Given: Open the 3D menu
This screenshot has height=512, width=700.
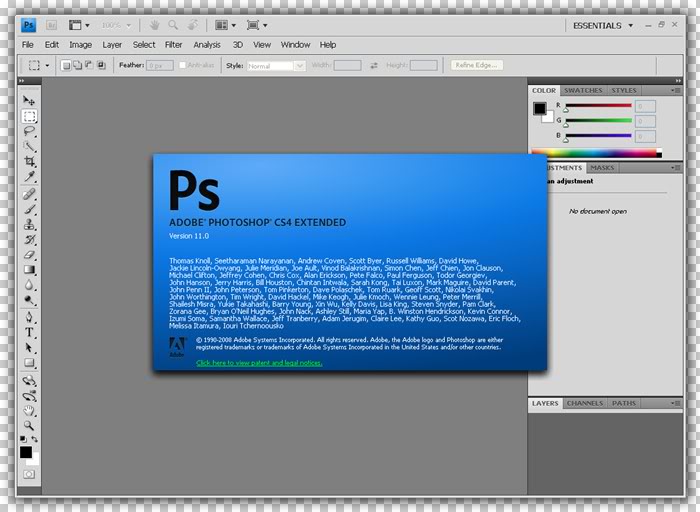Looking at the screenshot, I should (x=238, y=45).
